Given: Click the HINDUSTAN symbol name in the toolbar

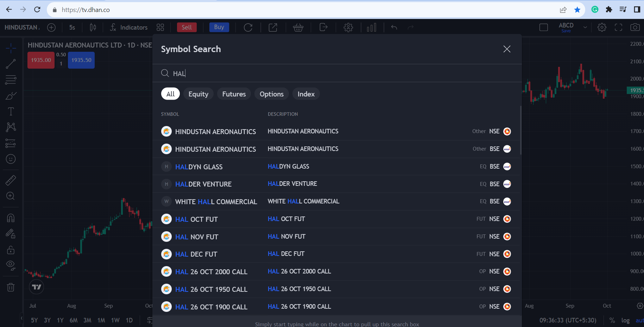Looking at the screenshot, I should pyautogui.click(x=22, y=27).
